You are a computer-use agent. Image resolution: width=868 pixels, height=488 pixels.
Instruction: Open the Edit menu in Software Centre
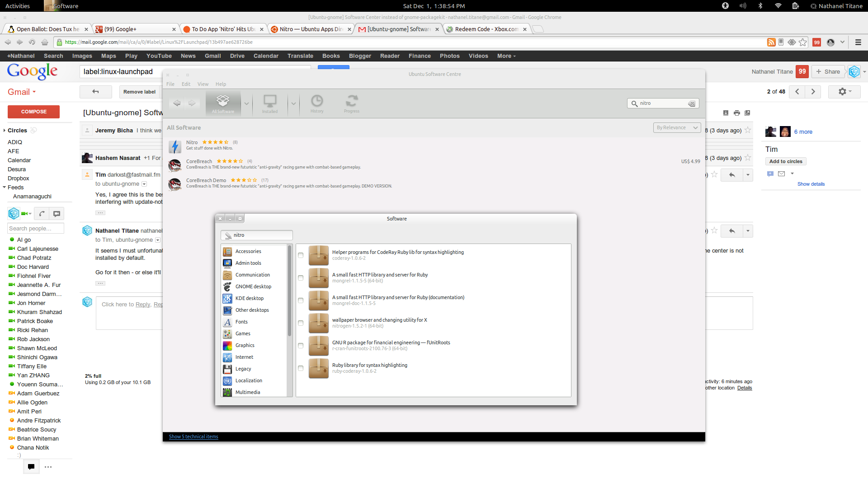(186, 84)
